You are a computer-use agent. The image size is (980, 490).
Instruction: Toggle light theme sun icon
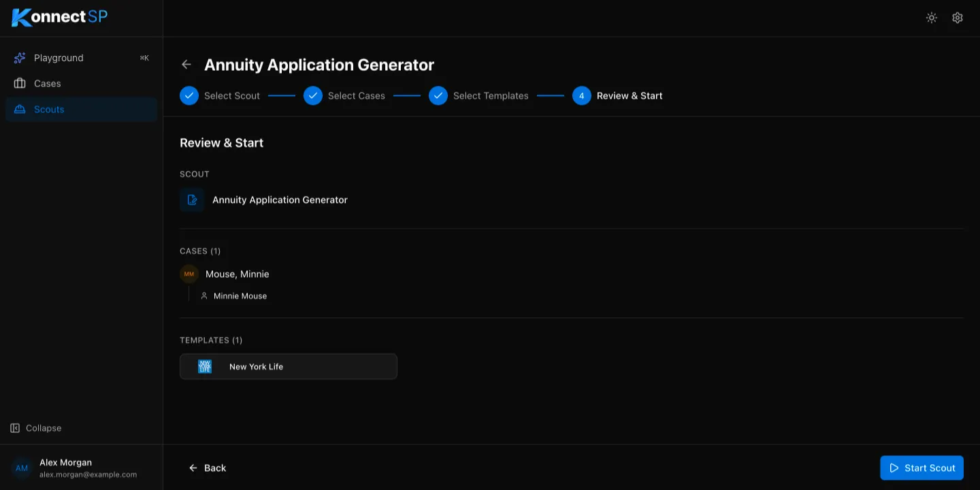pyautogui.click(x=932, y=18)
